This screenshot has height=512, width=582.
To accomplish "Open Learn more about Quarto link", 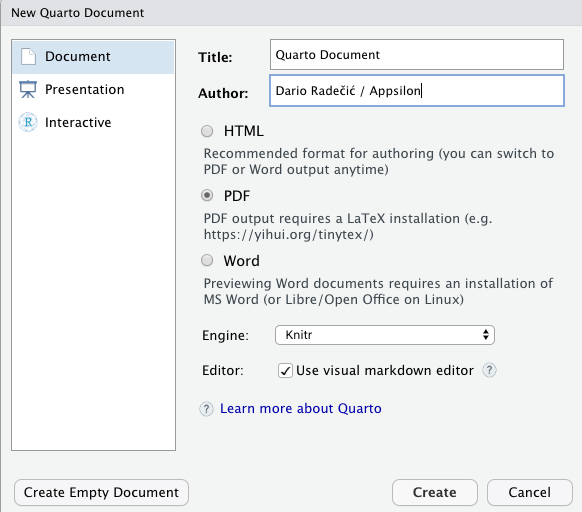I will (x=301, y=408).
